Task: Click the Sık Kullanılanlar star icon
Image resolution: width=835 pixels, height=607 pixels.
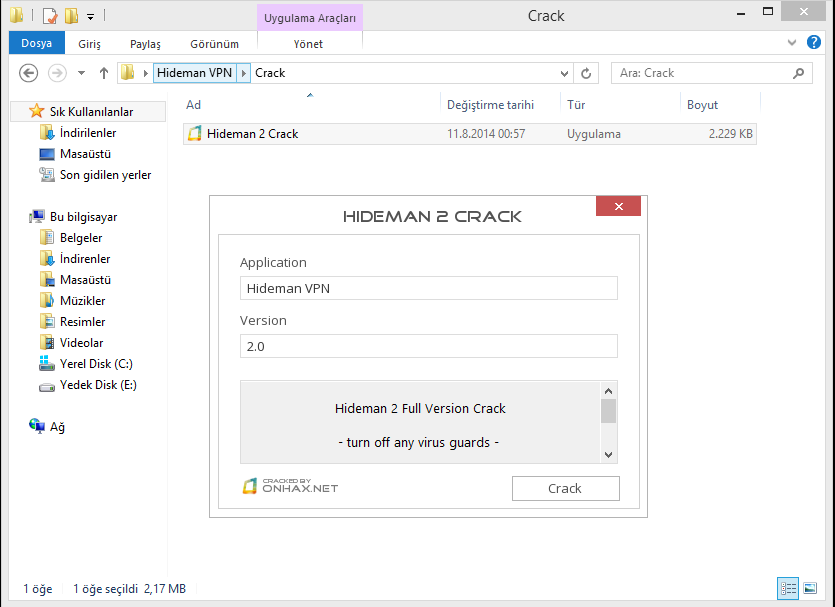Action: point(36,111)
